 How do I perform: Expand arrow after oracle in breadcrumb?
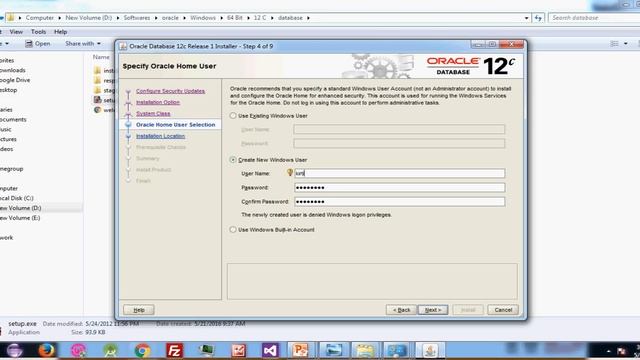[x=184, y=18]
